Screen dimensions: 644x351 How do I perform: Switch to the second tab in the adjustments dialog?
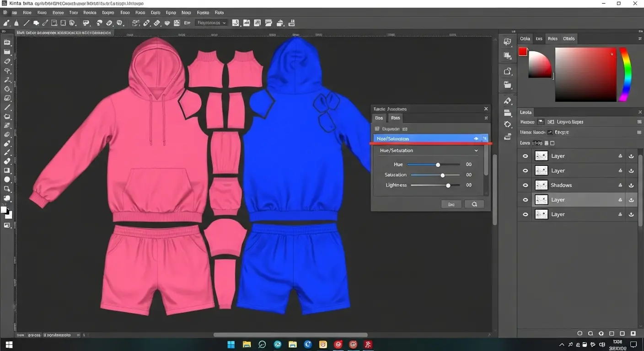[395, 118]
